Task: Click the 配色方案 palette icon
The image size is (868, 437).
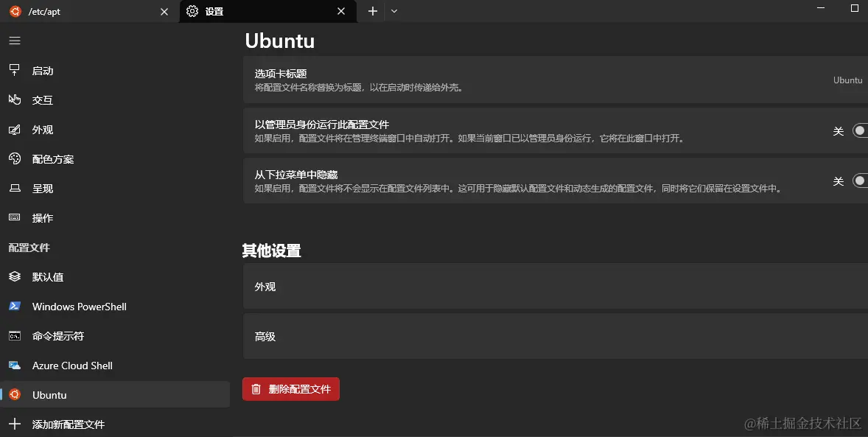Action: pyautogui.click(x=15, y=159)
